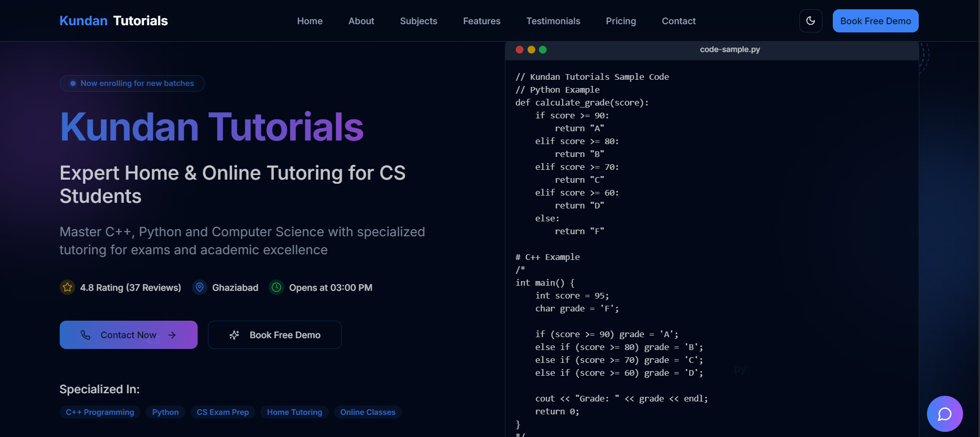This screenshot has height=437, width=980.
Task: Select the C++ Programming tag
Action: pos(100,412)
